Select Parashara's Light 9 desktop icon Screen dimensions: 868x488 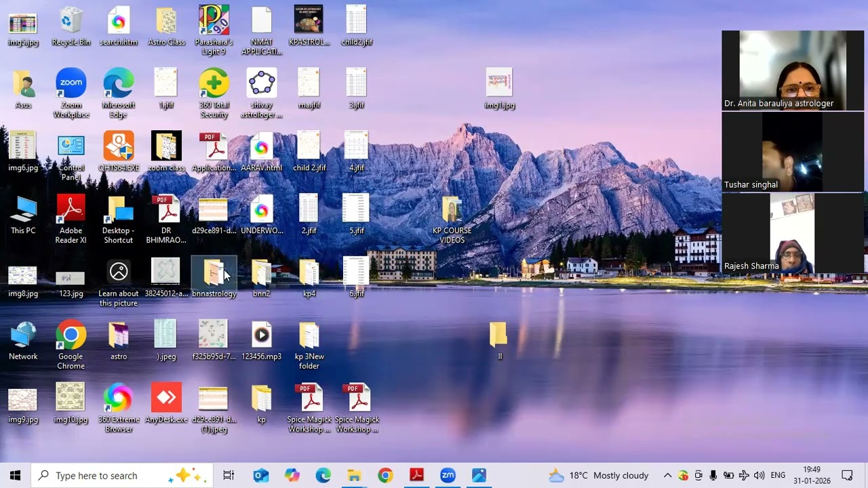click(x=214, y=30)
